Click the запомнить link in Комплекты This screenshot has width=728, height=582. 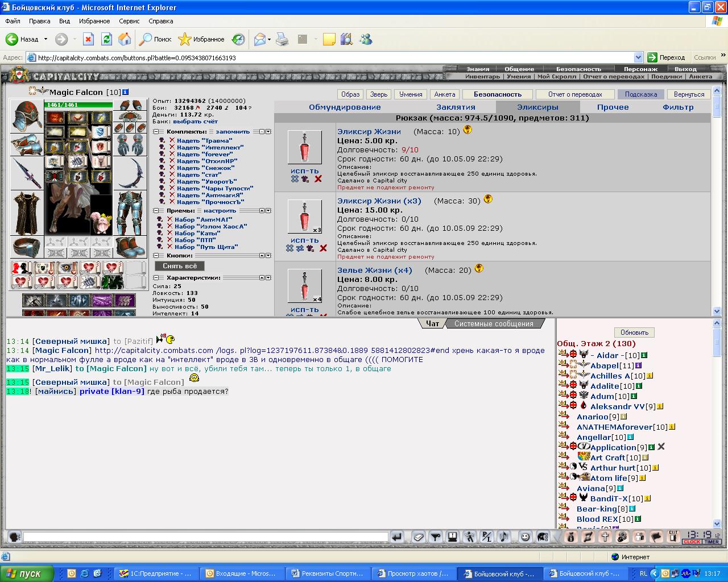tap(233, 131)
